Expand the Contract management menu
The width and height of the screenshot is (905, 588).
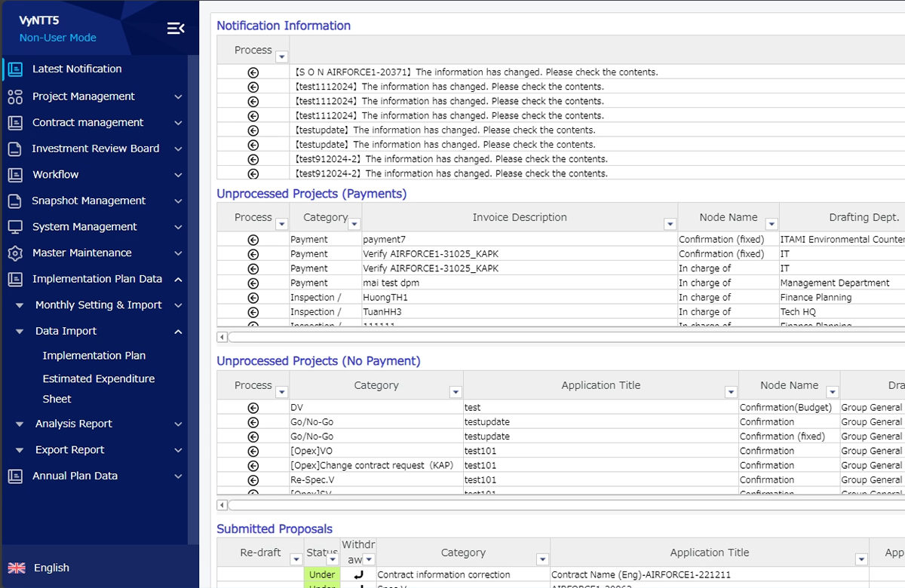point(178,123)
